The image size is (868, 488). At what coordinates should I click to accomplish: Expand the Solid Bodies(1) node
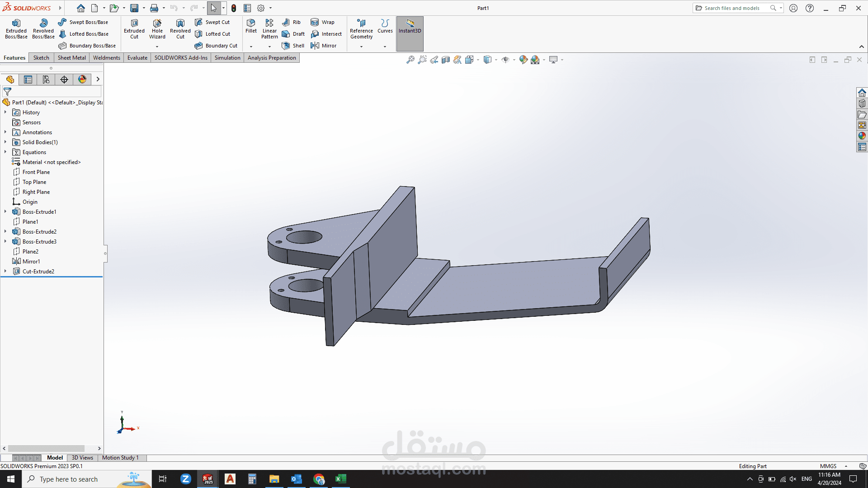coord(5,142)
